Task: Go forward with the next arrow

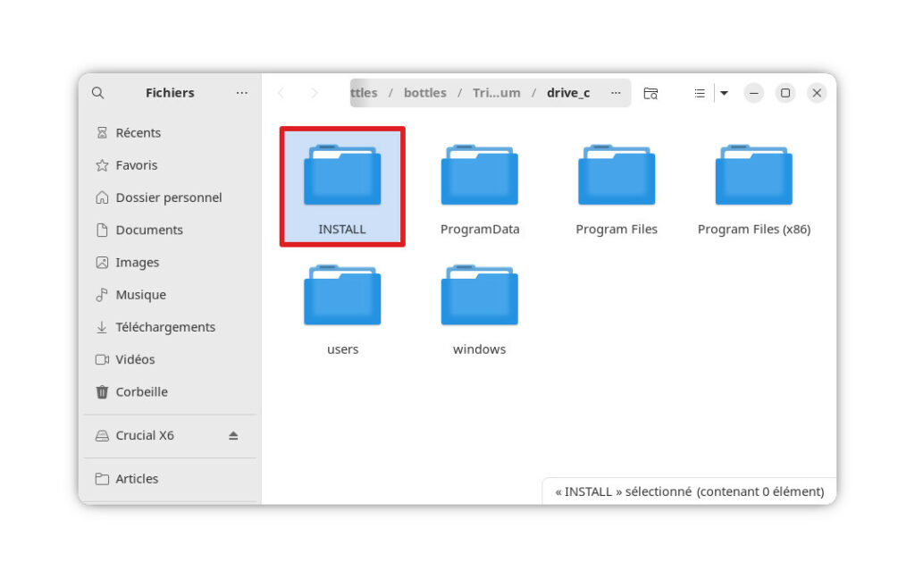Action: (x=314, y=93)
